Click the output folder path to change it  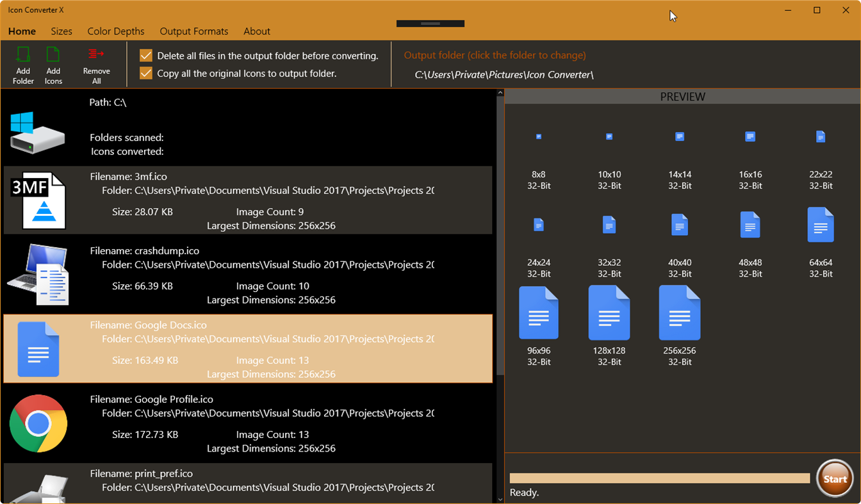[504, 74]
